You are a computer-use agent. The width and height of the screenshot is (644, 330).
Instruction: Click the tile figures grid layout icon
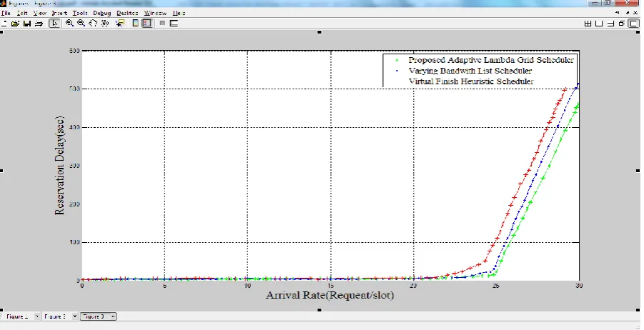[588, 24]
